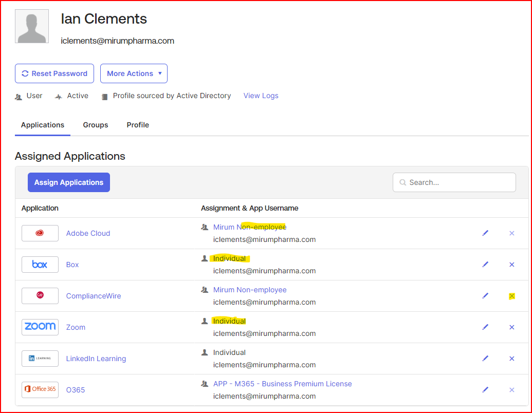
Task: Click the User role label
Action: 34,96
